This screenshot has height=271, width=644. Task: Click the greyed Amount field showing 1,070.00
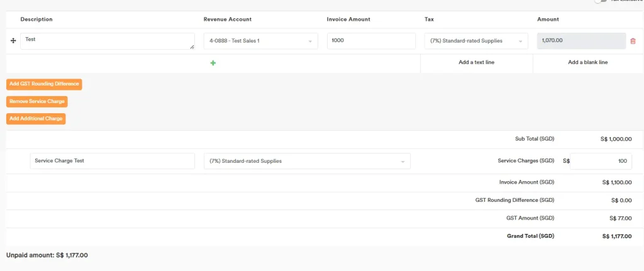[580, 41]
